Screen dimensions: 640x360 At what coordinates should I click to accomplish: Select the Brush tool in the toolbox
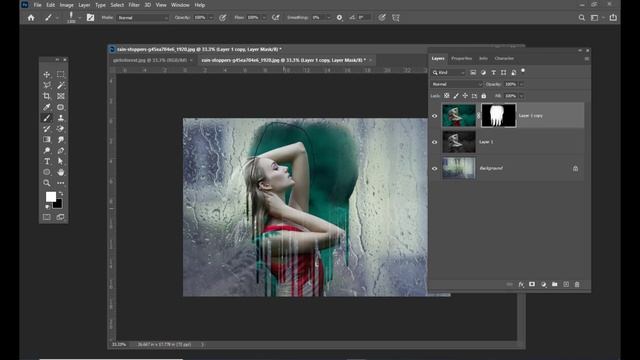click(47, 118)
